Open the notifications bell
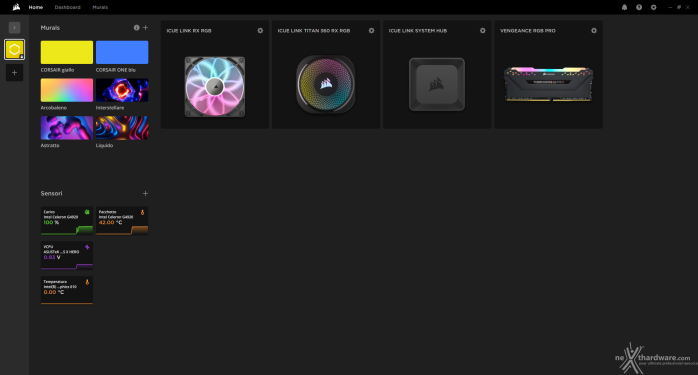 (x=625, y=7)
